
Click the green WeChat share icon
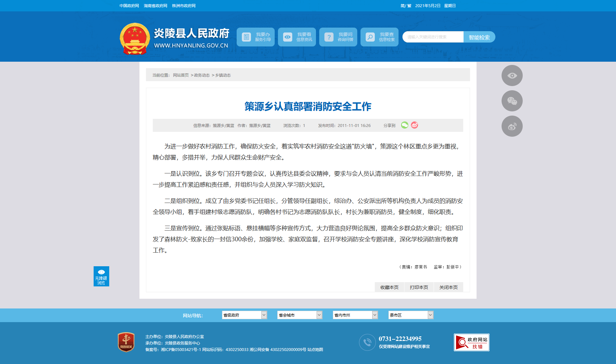point(404,125)
